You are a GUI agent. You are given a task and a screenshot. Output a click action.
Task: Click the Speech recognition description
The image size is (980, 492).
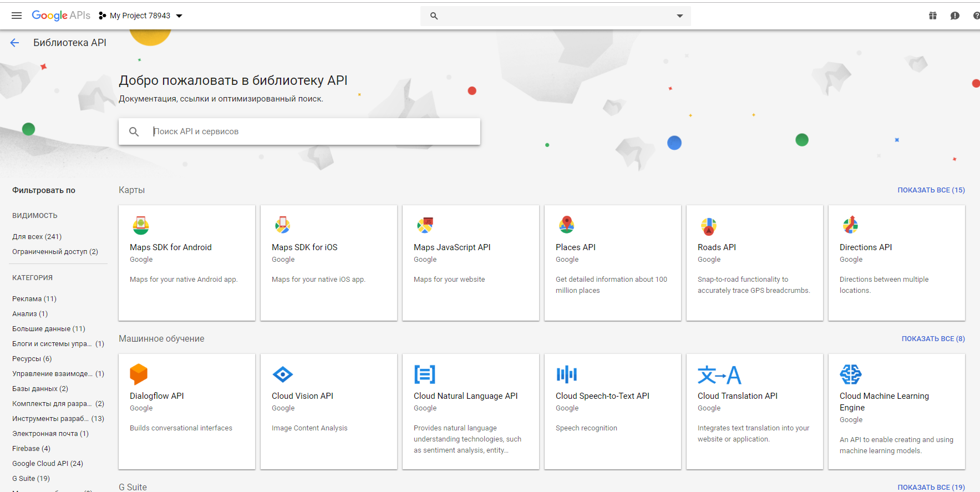tap(586, 428)
